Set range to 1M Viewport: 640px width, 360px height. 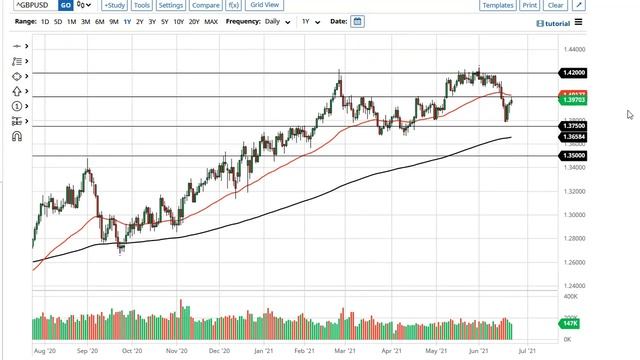(x=71, y=22)
